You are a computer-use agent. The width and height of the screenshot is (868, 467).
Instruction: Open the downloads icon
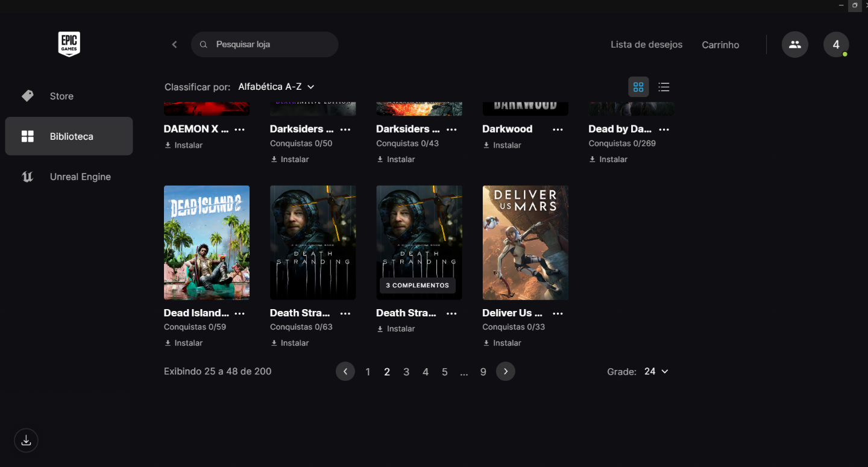click(x=26, y=440)
